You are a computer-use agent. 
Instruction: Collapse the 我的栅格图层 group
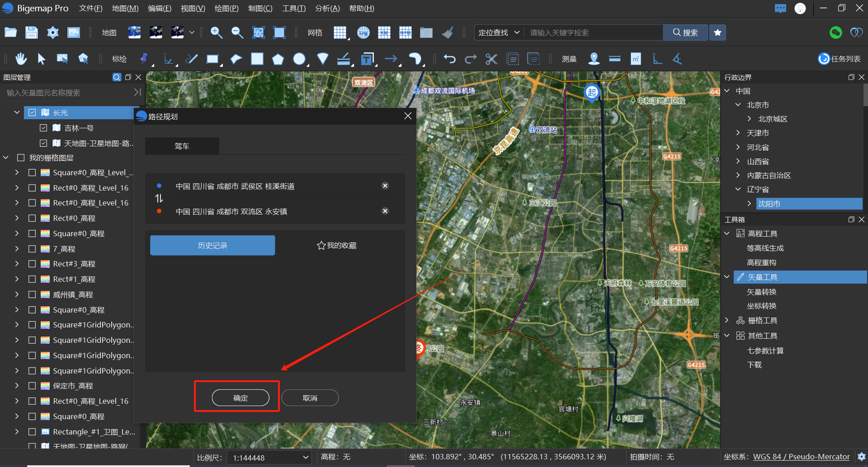point(5,157)
